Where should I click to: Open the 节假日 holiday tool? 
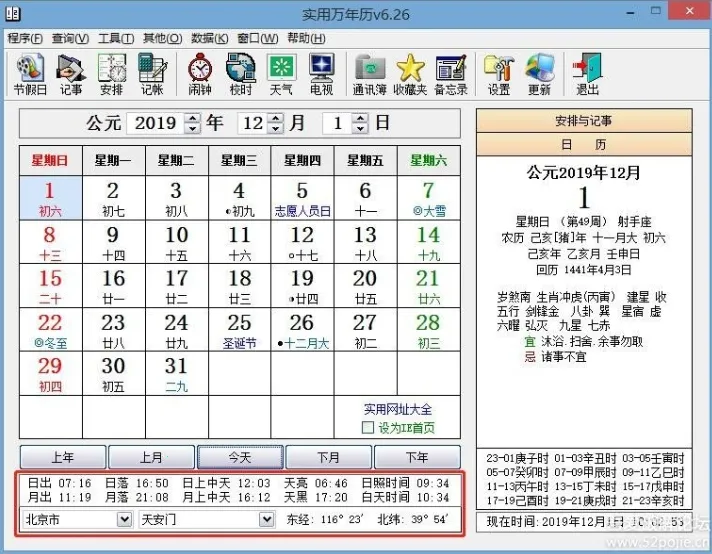pos(30,74)
